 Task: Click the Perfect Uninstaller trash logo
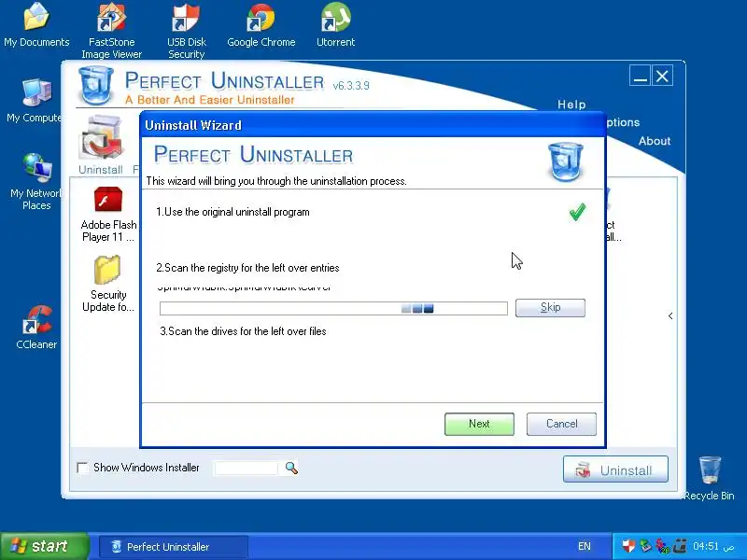click(96, 85)
